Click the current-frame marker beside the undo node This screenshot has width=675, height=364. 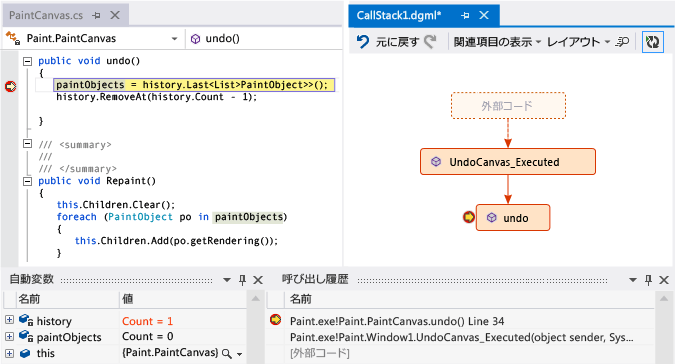[468, 217]
